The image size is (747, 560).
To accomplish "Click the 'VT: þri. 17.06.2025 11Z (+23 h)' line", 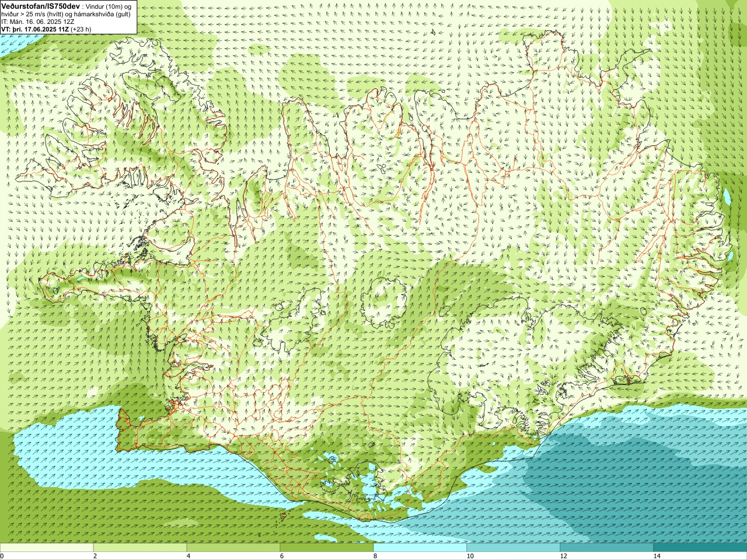I will (46, 29).
